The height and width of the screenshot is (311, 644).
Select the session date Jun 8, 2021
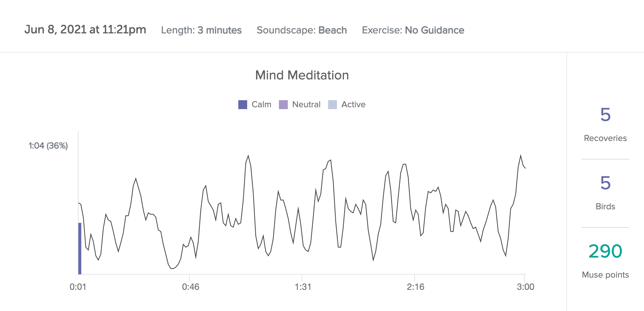tap(85, 30)
